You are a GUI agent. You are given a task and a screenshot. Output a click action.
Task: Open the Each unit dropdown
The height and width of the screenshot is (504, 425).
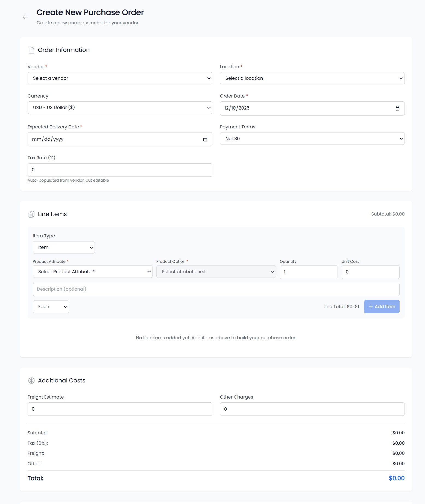tap(51, 307)
